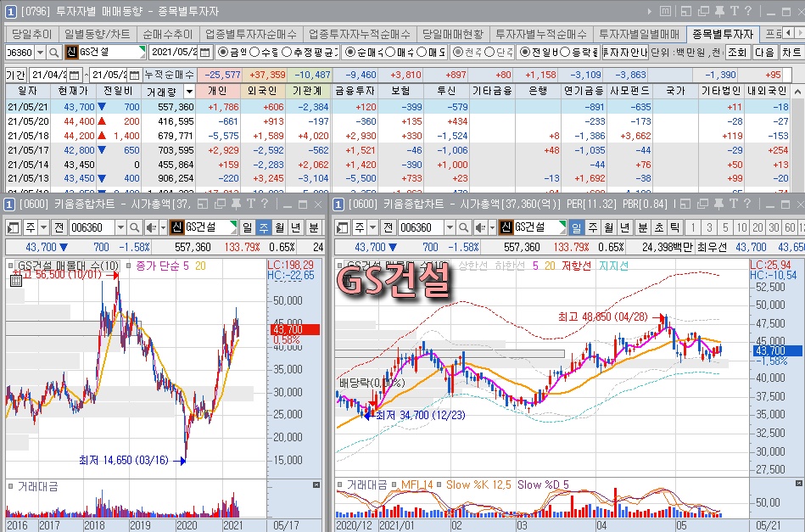
Task: Open help for the 0796 window
Action: pos(748,11)
